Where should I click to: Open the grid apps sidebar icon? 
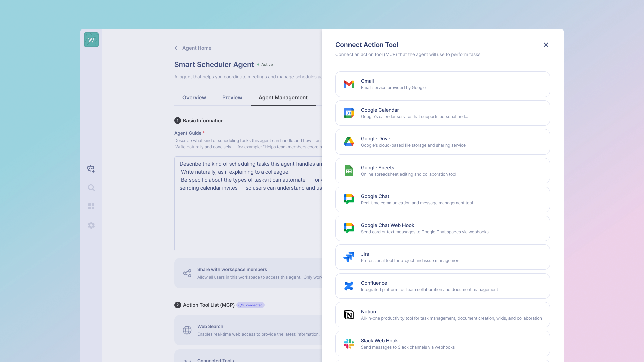click(91, 206)
